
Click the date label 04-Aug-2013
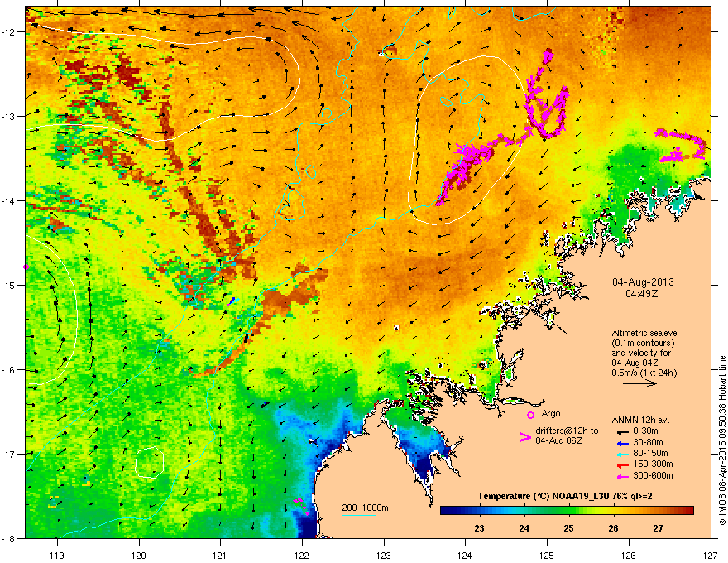(x=643, y=282)
